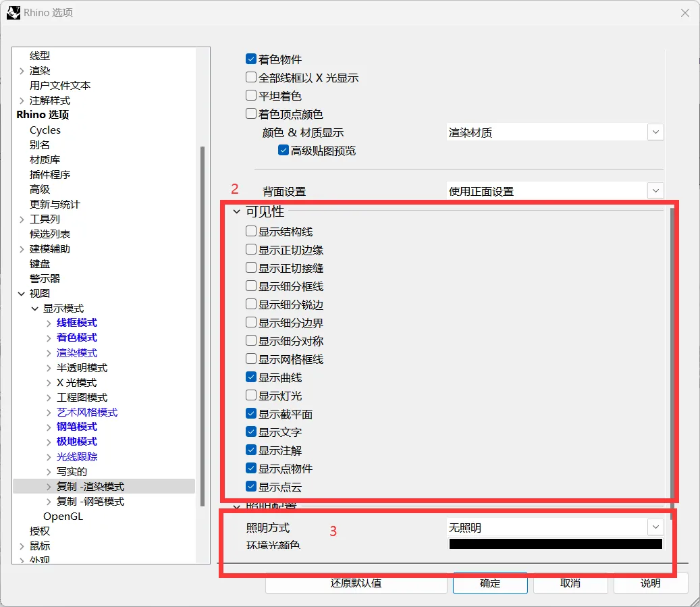
Task: Uncheck 显示文字 checkbox
Action: tap(251, 432)
